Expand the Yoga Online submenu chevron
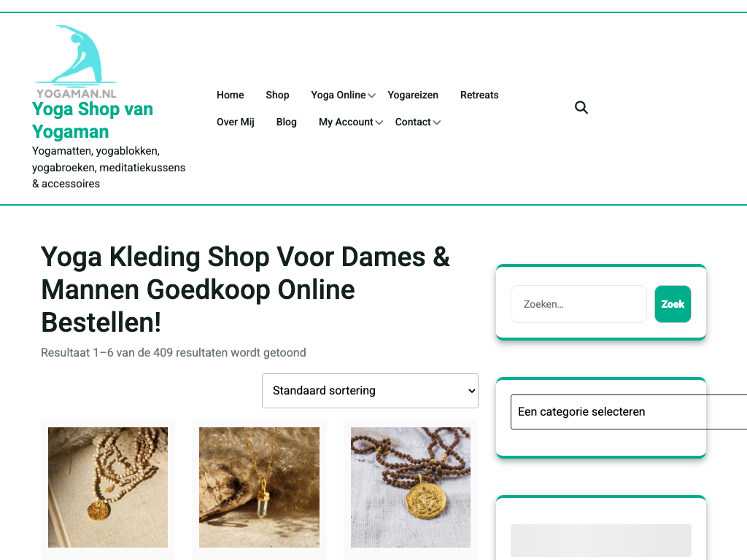Image resolution: width=747 pixels, height=560 pixels. (x=371, y=96)
